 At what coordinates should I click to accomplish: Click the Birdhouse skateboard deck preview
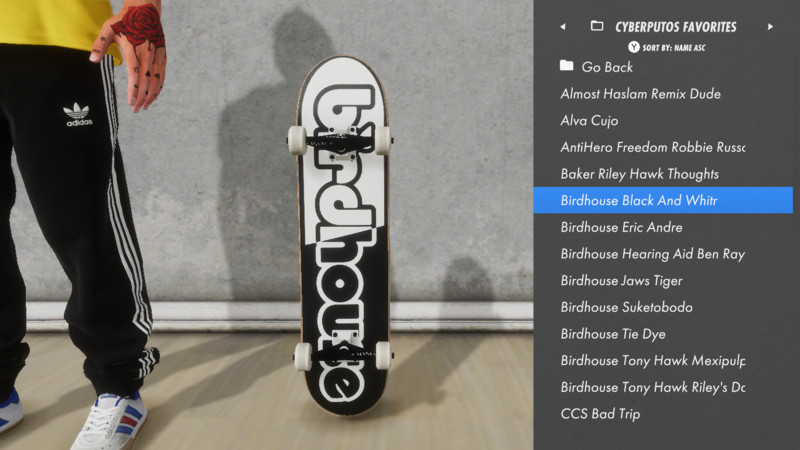(342, 236)
